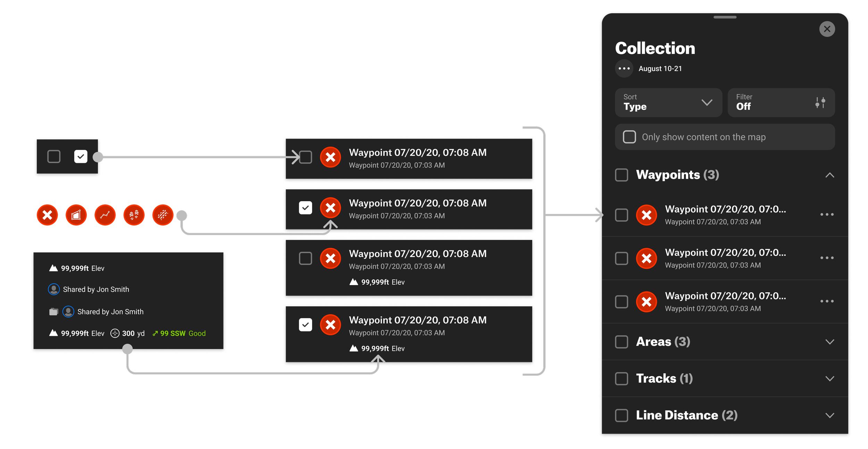Collapse the Waypoints section chevron
The height and width of the screenshot is (449, 868).
[x=829, y=175]
